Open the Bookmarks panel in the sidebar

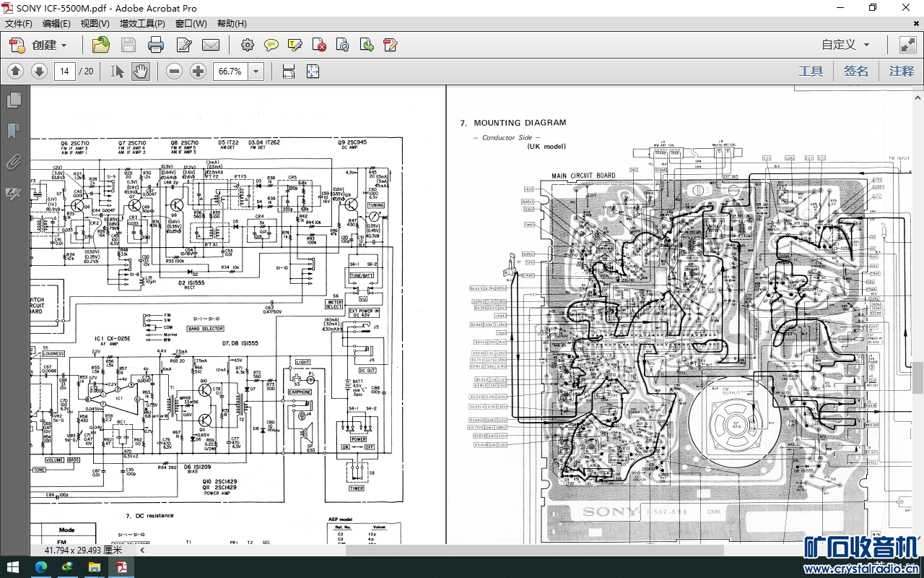click(x=13, y=131)
